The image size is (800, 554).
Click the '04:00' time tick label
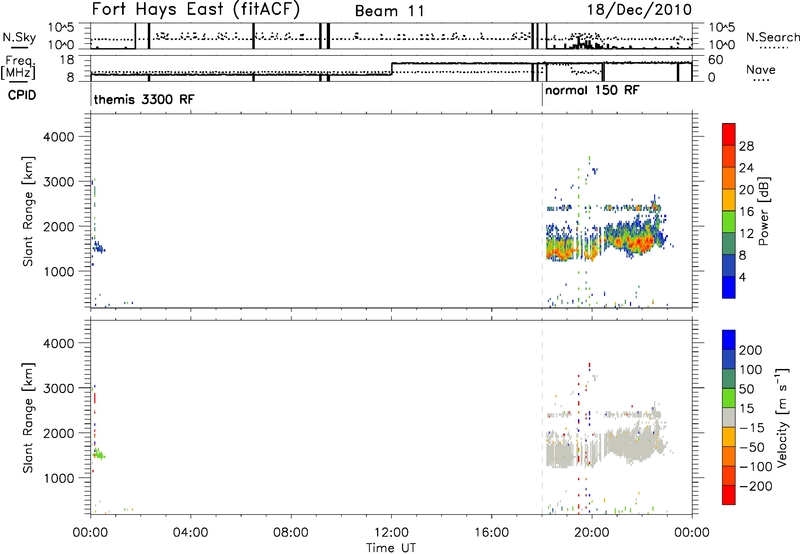pyautogui.click(x=191, y=533)
